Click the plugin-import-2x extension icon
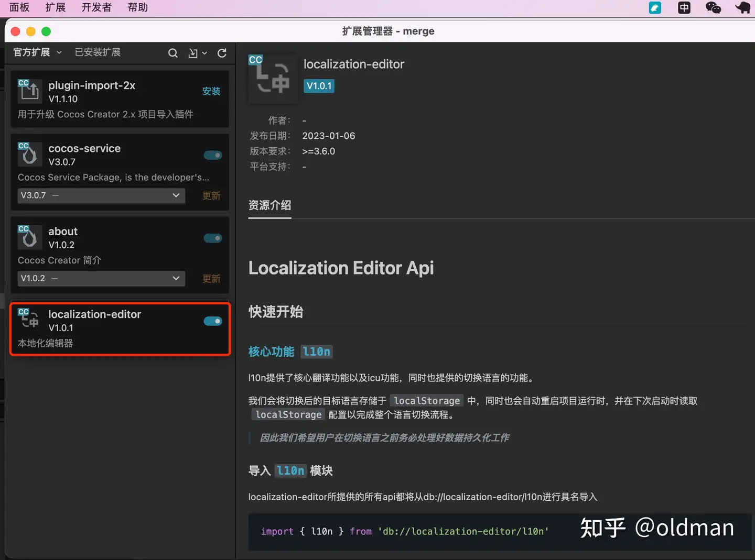This screenshot has width=755, height=560. (29, 90)
